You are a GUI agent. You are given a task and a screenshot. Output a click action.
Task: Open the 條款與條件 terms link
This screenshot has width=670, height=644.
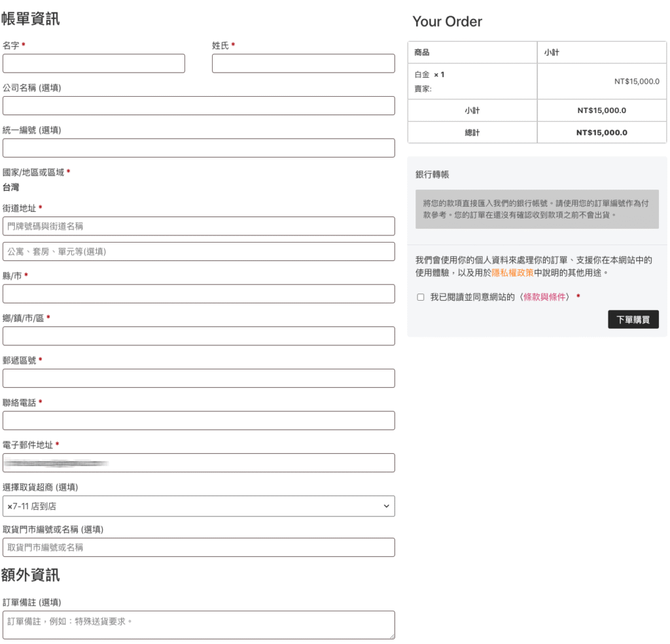point(545,297)
